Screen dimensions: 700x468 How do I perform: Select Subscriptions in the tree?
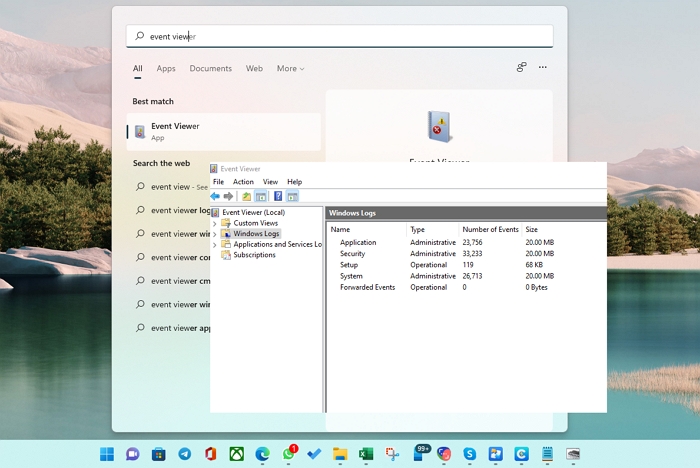254,255
